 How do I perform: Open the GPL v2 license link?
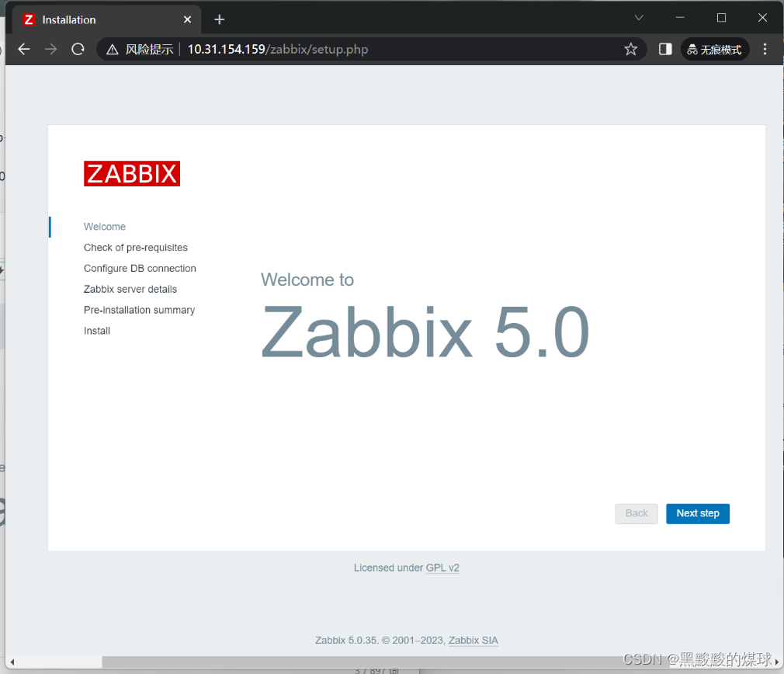(442, 568)
